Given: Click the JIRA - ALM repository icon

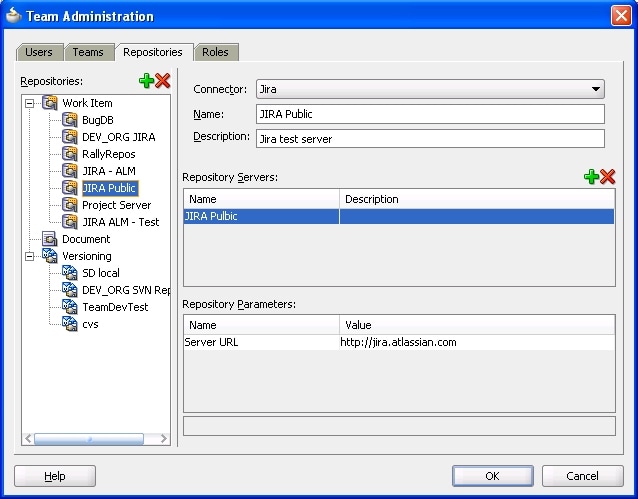Looking at the screenshot, I should (70, 171).
